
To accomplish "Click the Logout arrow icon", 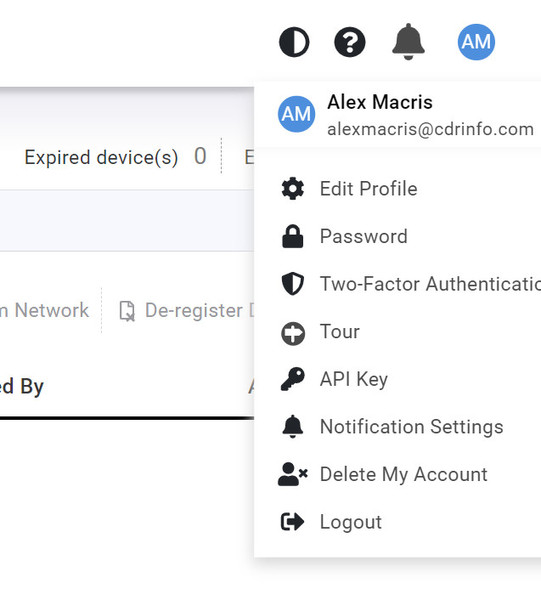I will point(293,522).
